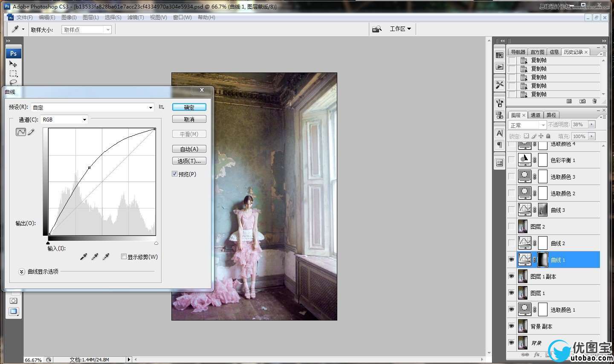Image resolution: width=614 pixels, height=364 pixels.
Task: Open the sample size dropdown
Action: pyautogui.click(x=87, y=29)
